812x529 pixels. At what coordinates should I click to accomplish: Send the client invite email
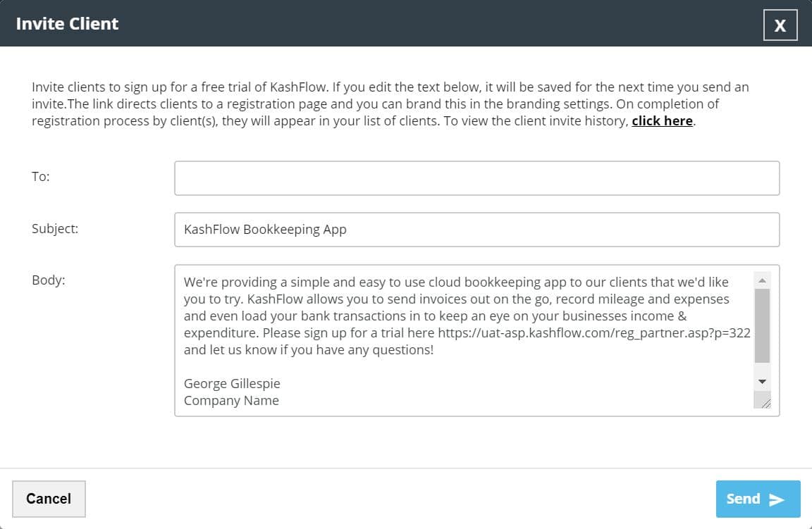point(757,499)
